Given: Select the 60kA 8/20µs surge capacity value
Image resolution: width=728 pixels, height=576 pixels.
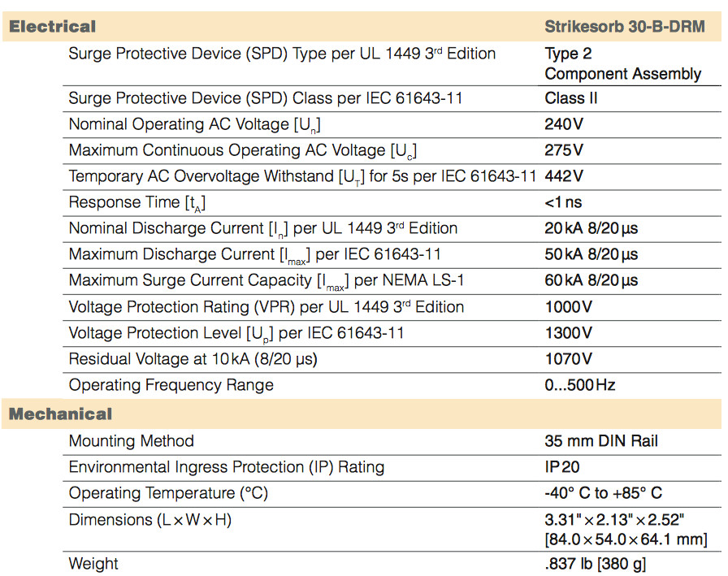Looking at the screenshot, I should click(591, 281).
